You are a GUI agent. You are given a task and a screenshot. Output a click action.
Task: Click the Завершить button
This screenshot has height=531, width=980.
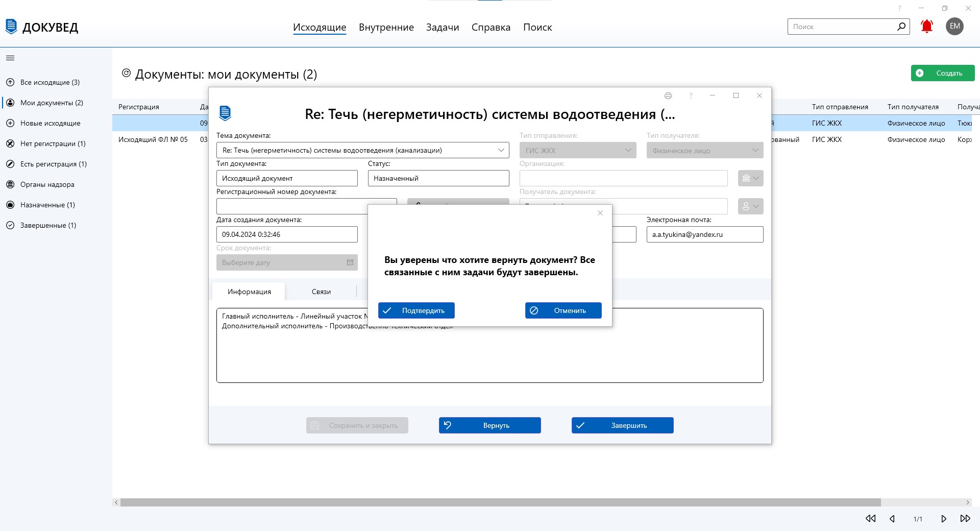tap(622, 425)
